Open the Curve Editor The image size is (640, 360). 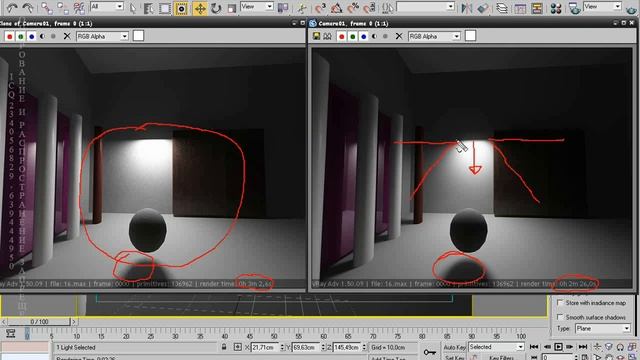pos(520,8)
